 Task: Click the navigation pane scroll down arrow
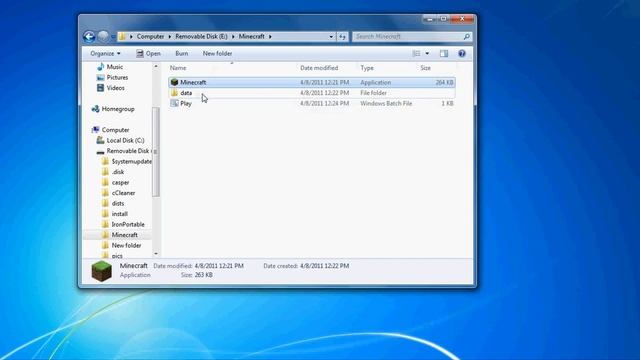point(156,254)
